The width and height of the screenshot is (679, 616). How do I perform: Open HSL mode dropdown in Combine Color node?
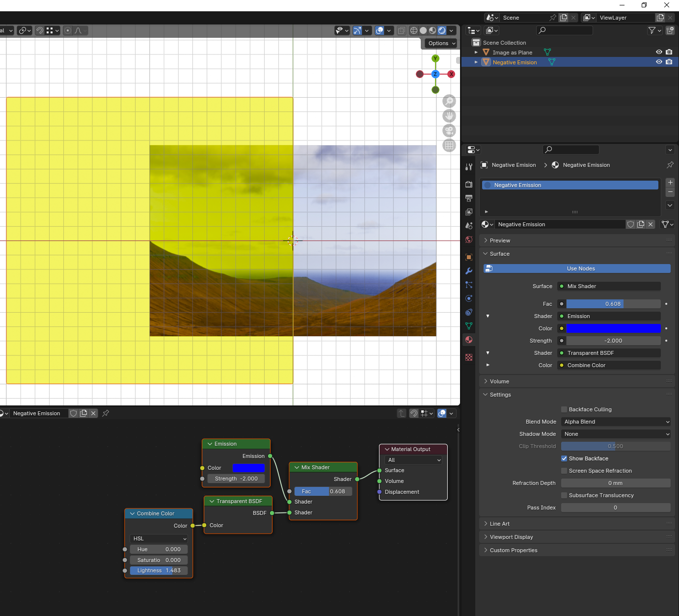[159, 538]
